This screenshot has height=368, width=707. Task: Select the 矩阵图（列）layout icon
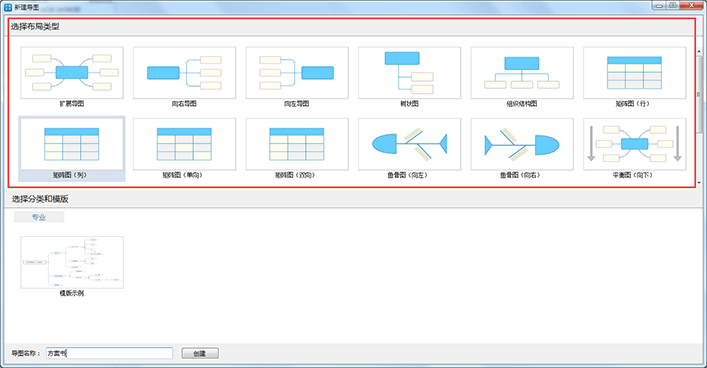click(72, 144)
